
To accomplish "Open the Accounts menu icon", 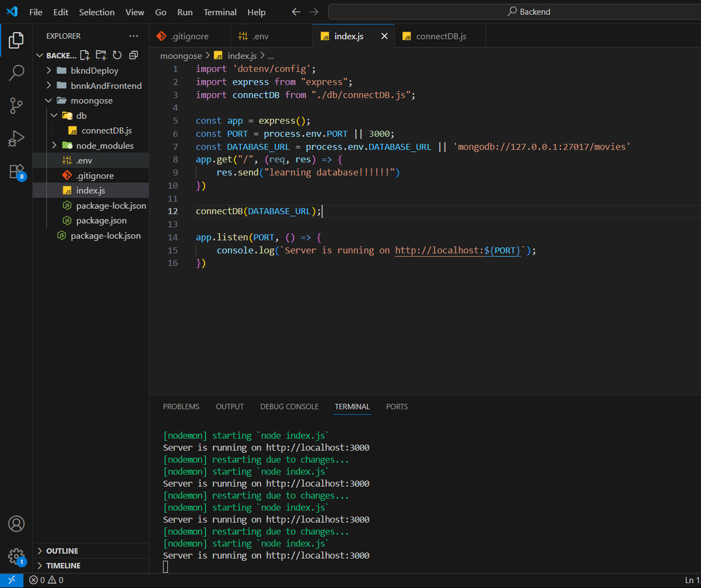I will tap(16, 523).
